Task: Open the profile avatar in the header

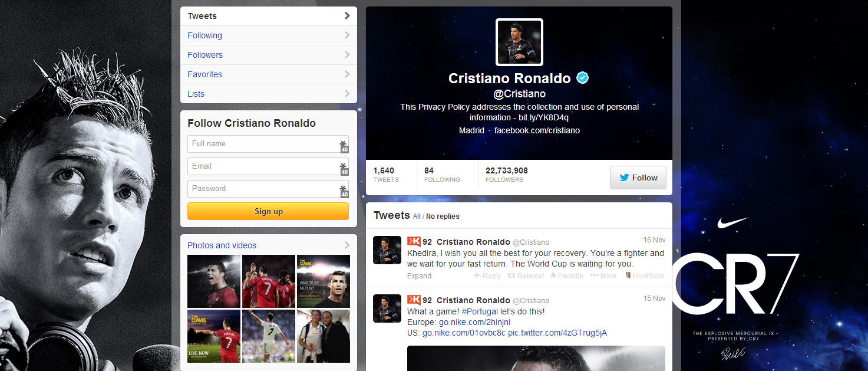Action: [519, 42]
